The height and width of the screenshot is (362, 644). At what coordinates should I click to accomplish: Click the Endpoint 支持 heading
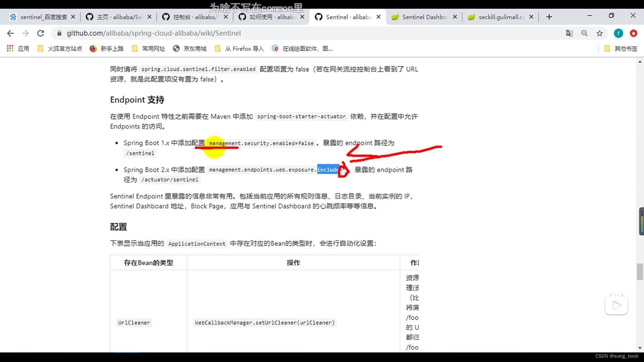click(137, 100)
